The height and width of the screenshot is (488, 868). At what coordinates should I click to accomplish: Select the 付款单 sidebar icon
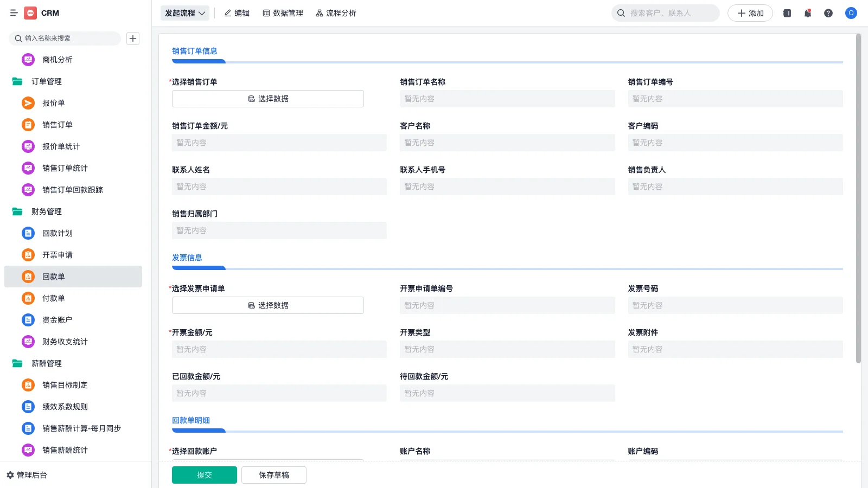(x=28, y=298)
